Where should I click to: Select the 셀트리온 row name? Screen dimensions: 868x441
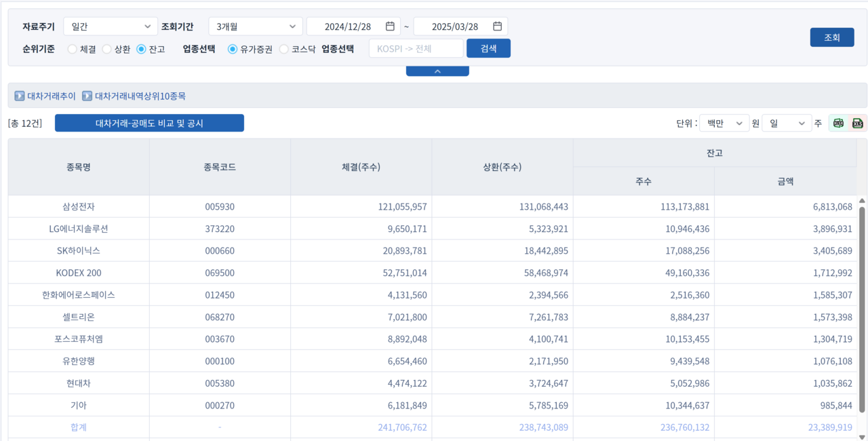tap(79, 317)
